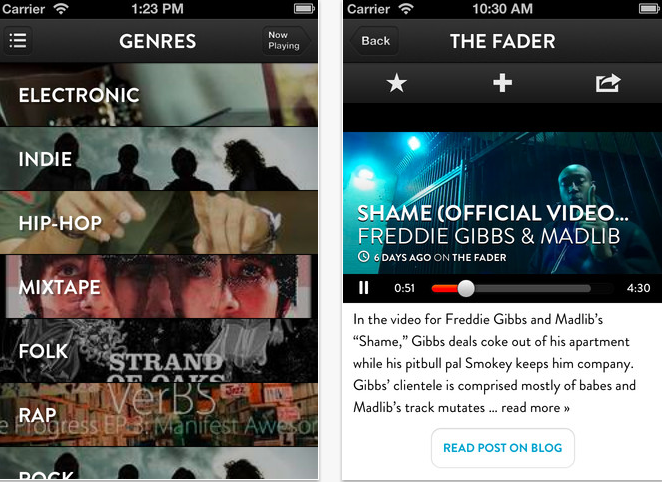
Task: Tap the Shame video thumbnail
Action: click(502, 203)
